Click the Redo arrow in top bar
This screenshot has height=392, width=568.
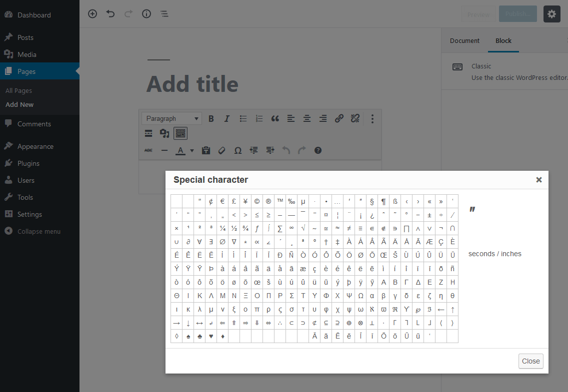pyautogui.click(x=128, y=14)
